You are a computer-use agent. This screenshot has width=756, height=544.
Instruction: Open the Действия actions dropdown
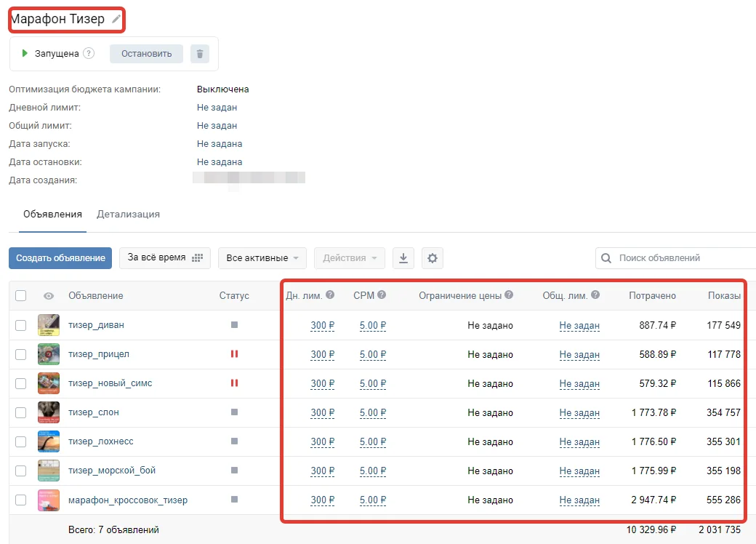[x=350, y=258]
